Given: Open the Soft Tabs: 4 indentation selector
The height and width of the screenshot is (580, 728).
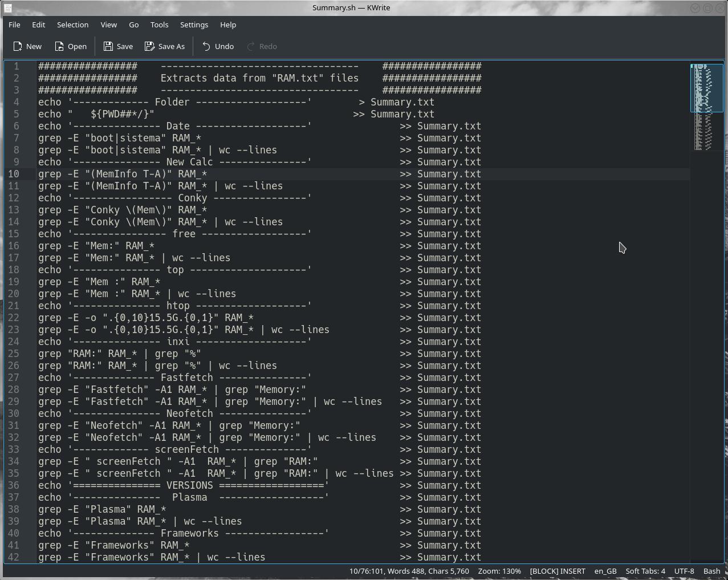Looking at the screenshot, I should pos(645,571).
